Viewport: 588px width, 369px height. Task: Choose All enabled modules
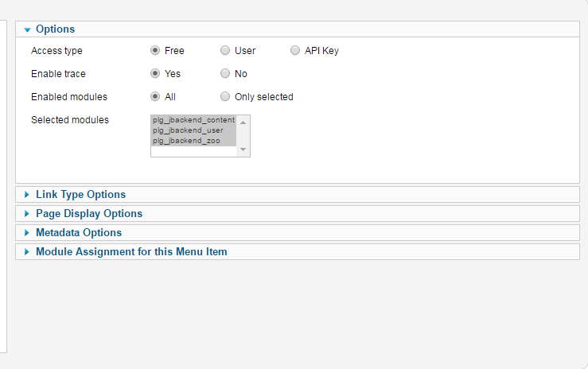pyautogui.click(x=155, y=97)
